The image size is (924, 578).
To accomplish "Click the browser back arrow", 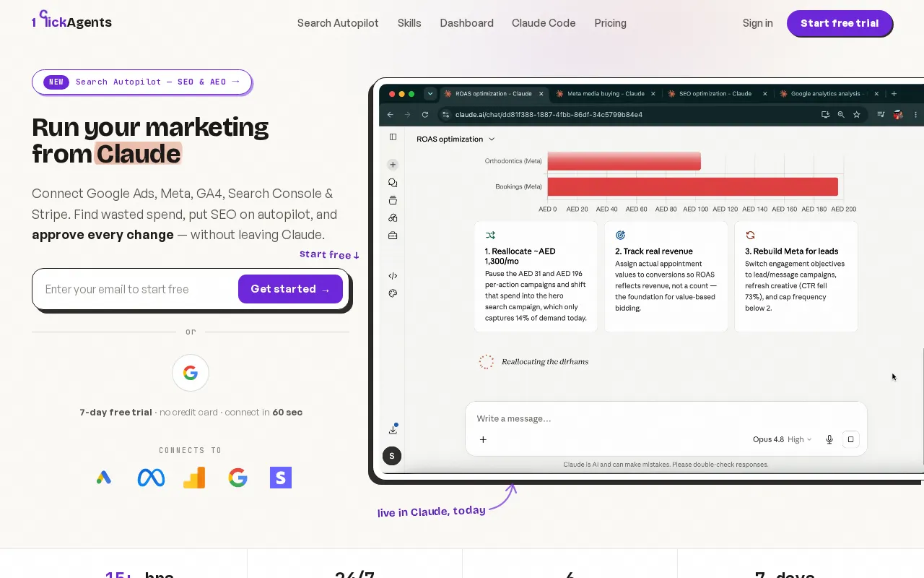I will click(x=391, y=114).
